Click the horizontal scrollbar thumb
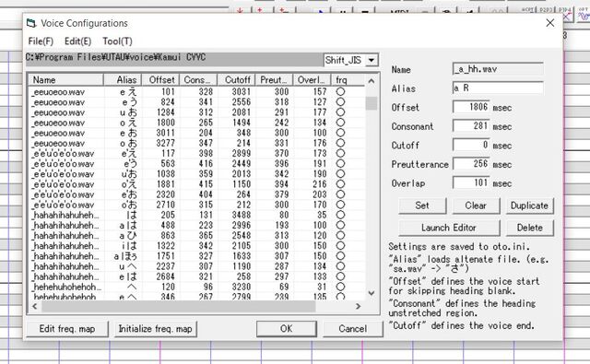 point(179,307)
